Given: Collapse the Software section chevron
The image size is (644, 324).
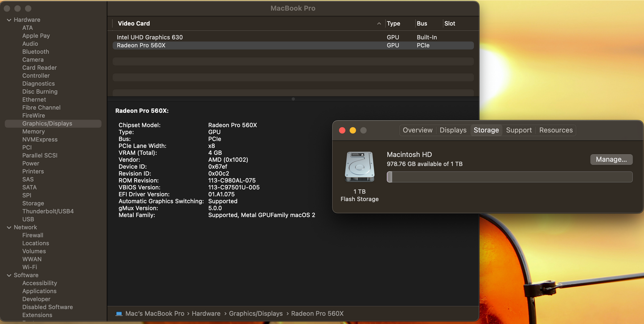Looking at the screenshot, I should (x=9, y=275).
